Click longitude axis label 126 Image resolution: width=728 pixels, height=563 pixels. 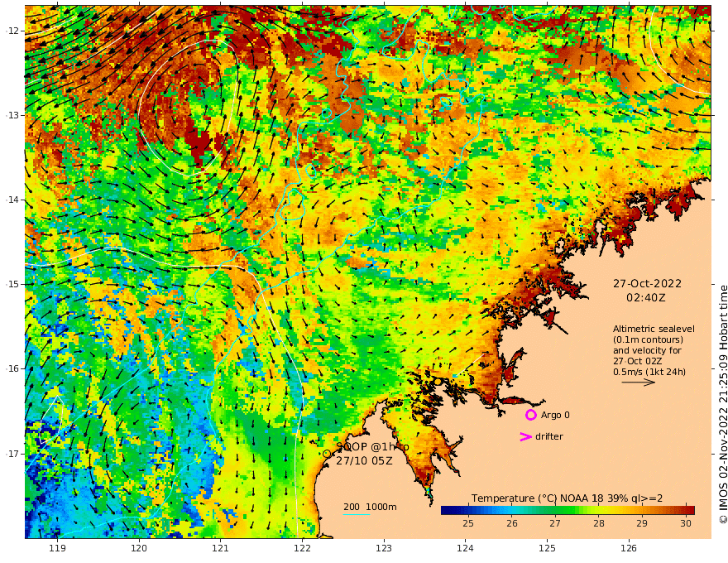[629, 548]
